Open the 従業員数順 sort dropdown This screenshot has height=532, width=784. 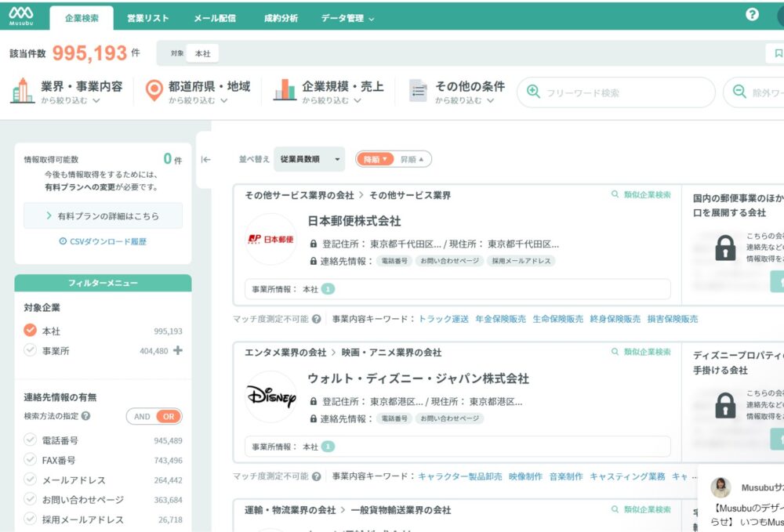pyautogui.click(x=309, y=159)
